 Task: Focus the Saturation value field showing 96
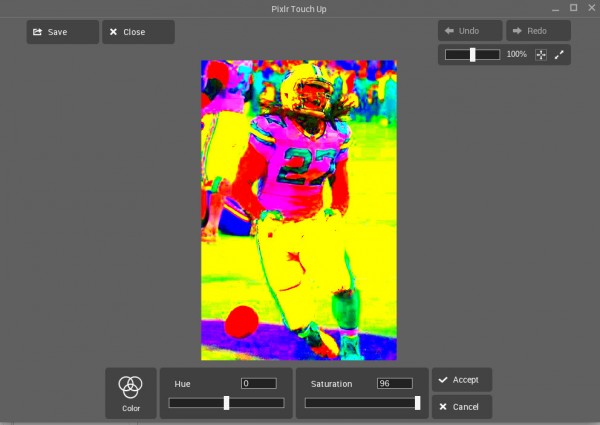pyautogui.click(x=395, y=383)
